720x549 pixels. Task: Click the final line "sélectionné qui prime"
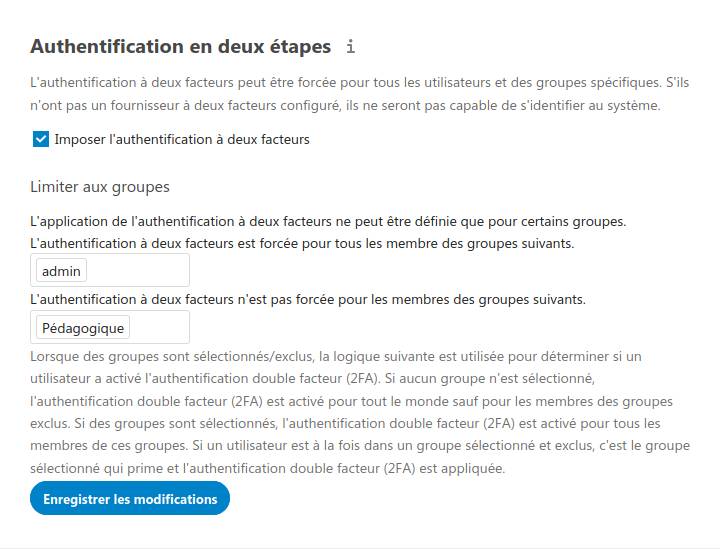(x=268, y=468)
